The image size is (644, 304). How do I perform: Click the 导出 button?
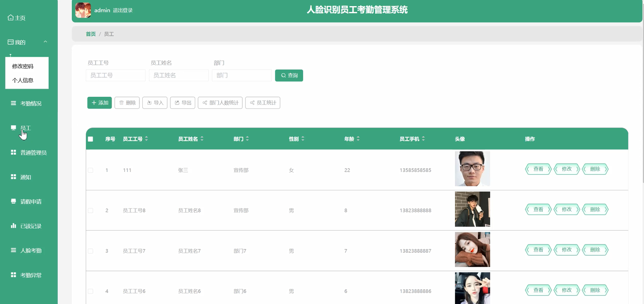coord(183,103)
